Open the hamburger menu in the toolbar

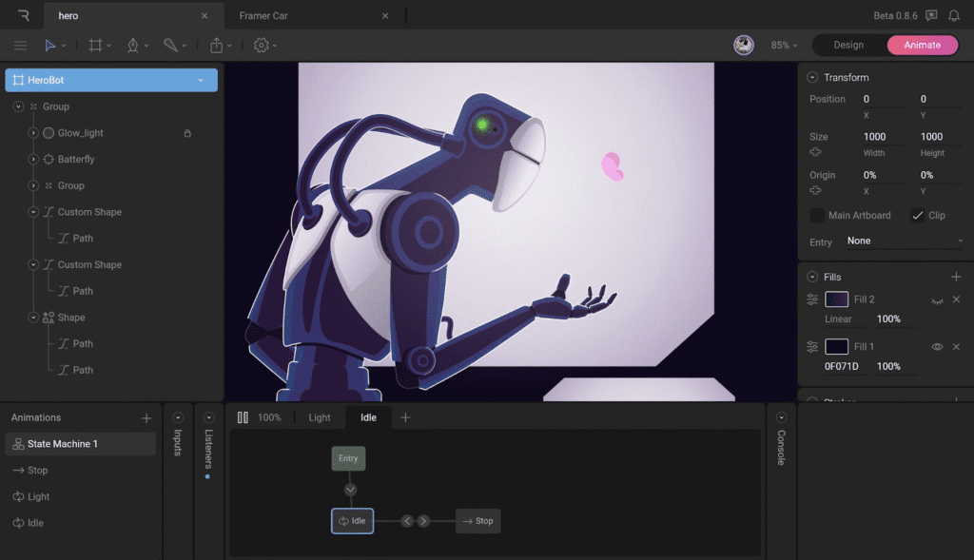pyautogui.click(x=20, y=45)
